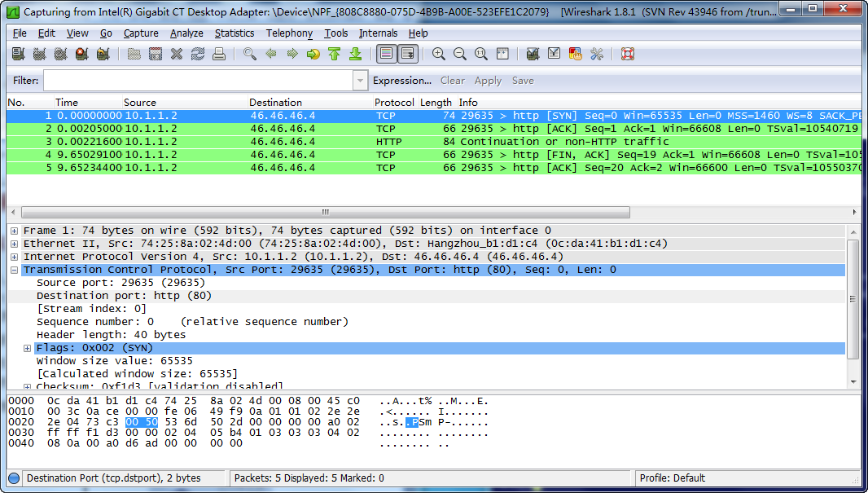The image size is (868, 493).
Task: Open the Statistics menu
Action: coord(235,33)
